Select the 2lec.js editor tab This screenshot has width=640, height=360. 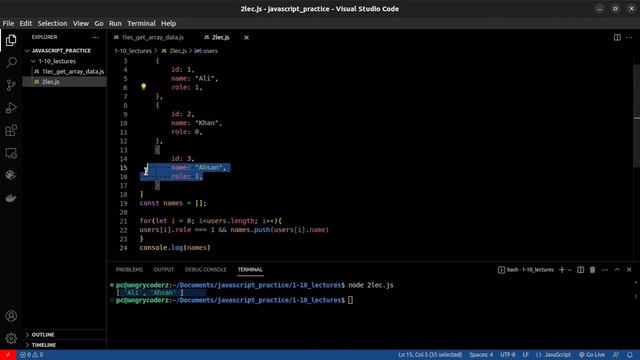coord(220,37)
